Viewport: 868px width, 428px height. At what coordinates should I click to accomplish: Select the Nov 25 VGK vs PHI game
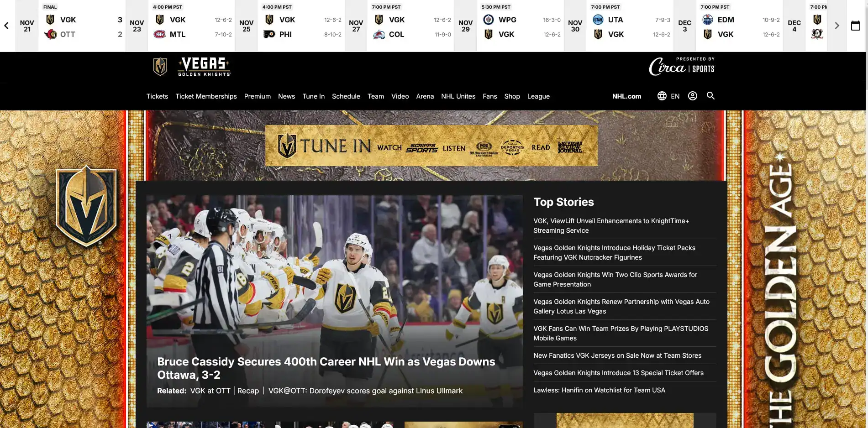click(x=301, y=26)
